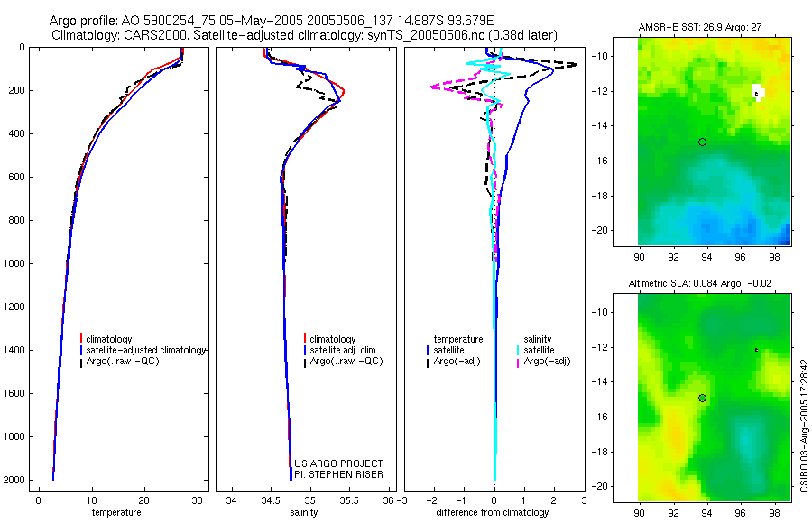The width and height of the screenshot is (812, 523).
Task: Click the 'difference from climatology' axis label
Action: (493, 513)
